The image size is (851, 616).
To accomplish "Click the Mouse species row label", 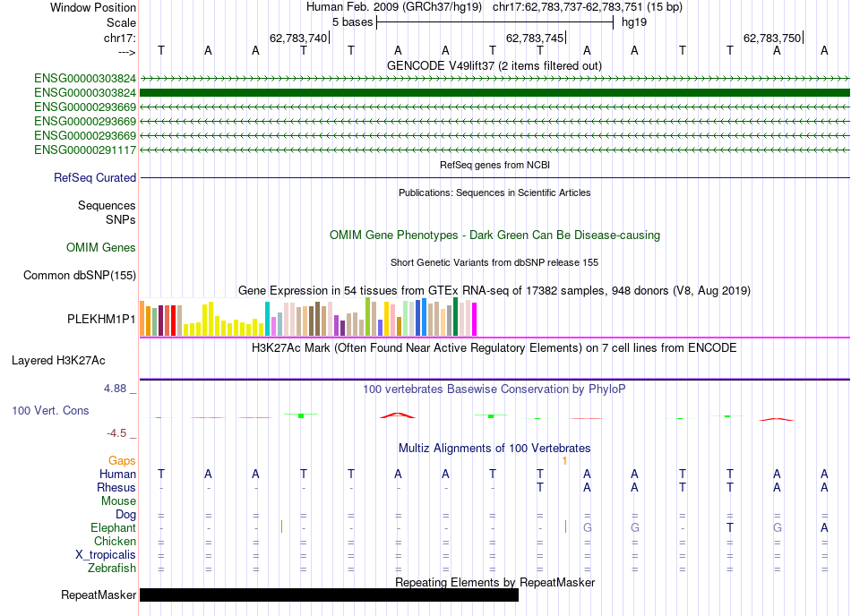I will (118, 501).
